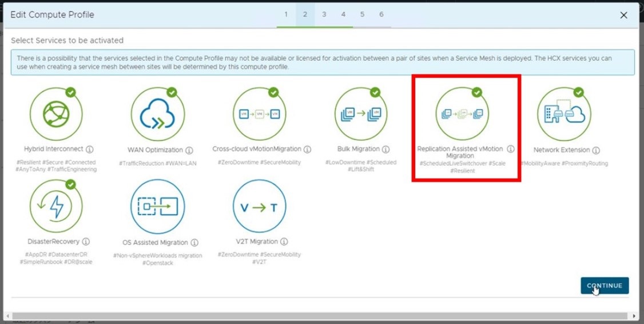Select the Disaster Recovery service icon
This screenshot has height=324, width=644.
pos(56,206)
